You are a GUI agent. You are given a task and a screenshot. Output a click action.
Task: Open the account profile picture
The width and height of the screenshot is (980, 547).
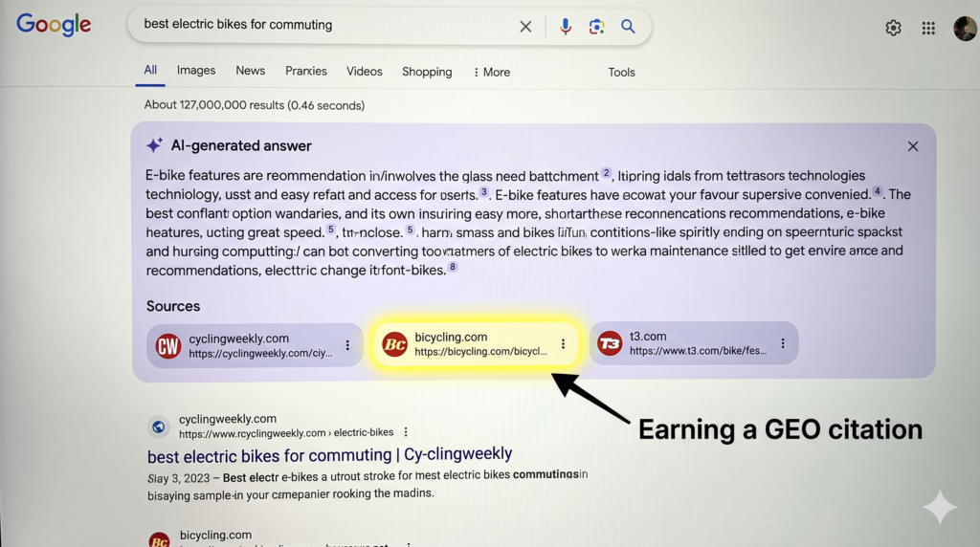click(965, 28)
